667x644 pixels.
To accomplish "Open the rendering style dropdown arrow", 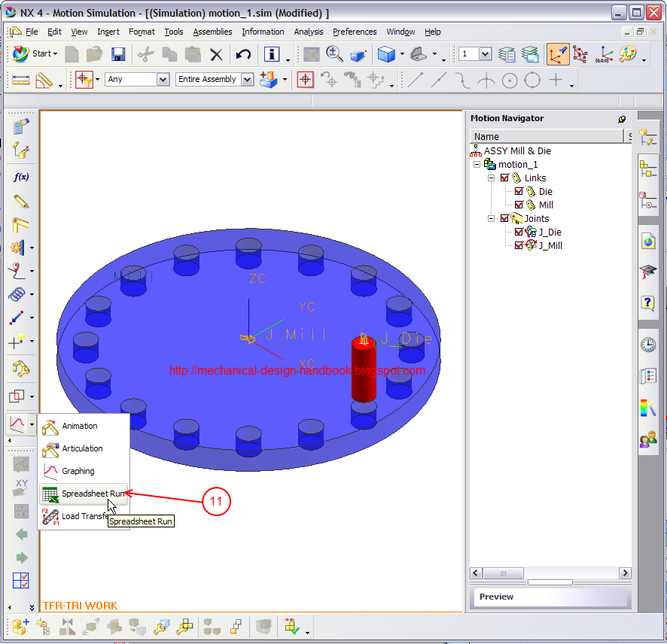I will [x=402, y=54].
